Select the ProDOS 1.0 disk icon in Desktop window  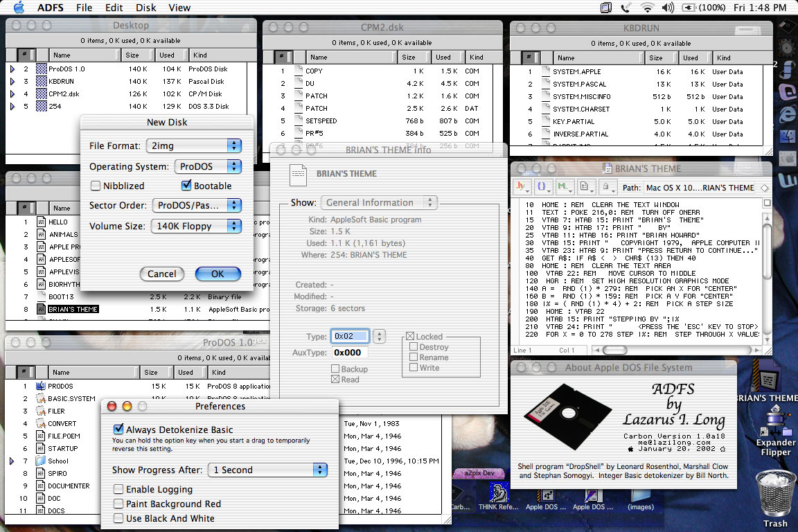tap(42, 69)
